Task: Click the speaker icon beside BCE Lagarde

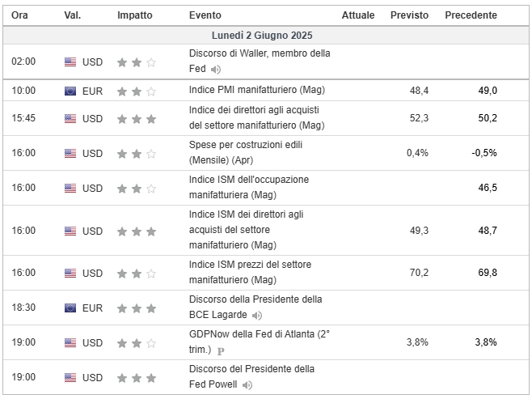Action: tap(257, 316)
